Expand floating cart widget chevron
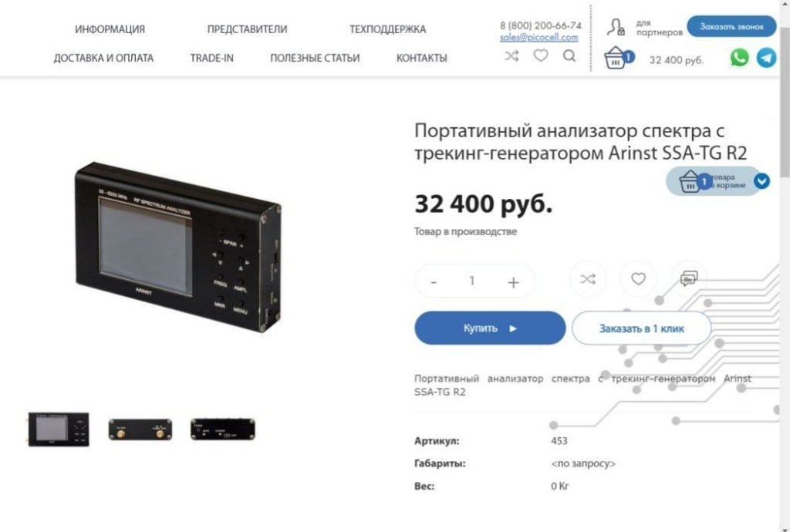The width and height of the screenshot is (790, 532). [761, 180]
